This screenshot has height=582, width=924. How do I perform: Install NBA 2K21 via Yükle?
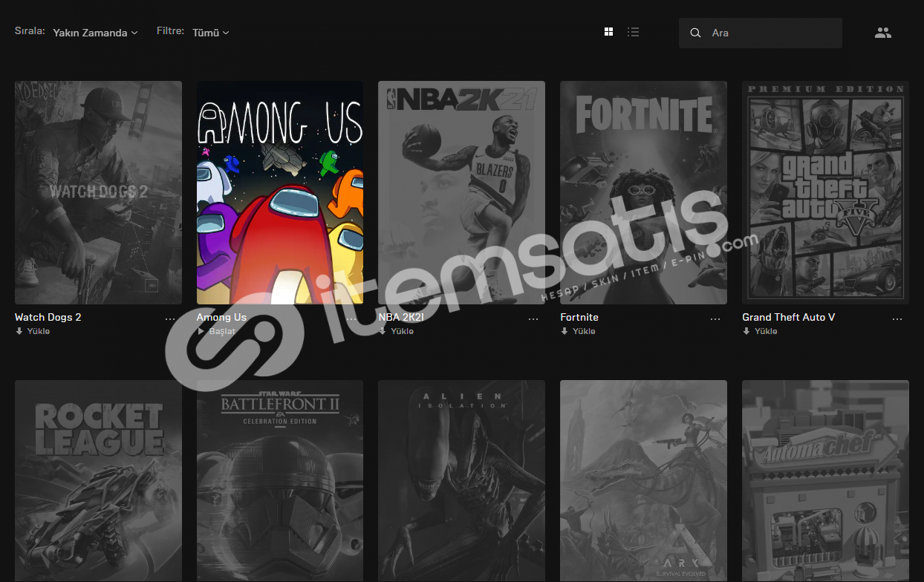point(396,331)
